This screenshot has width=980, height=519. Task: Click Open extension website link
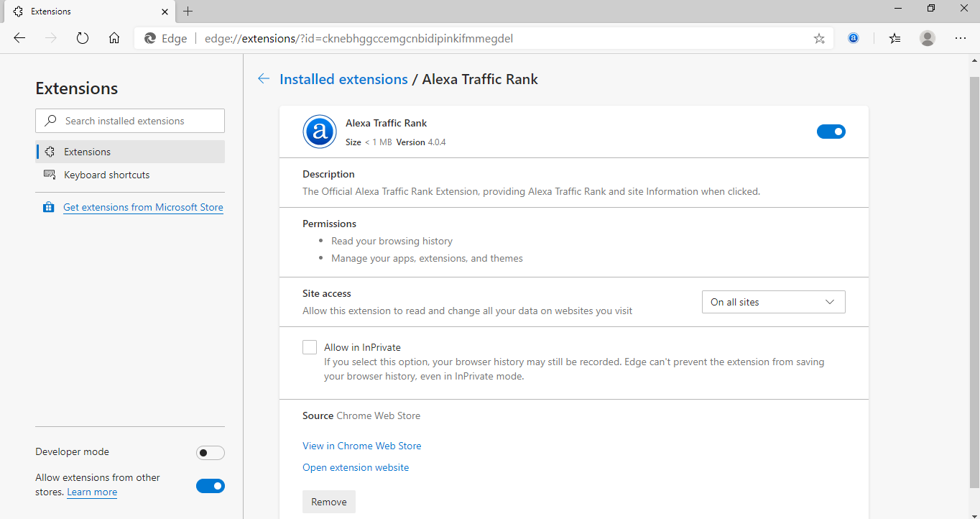[x=356, y=467]
